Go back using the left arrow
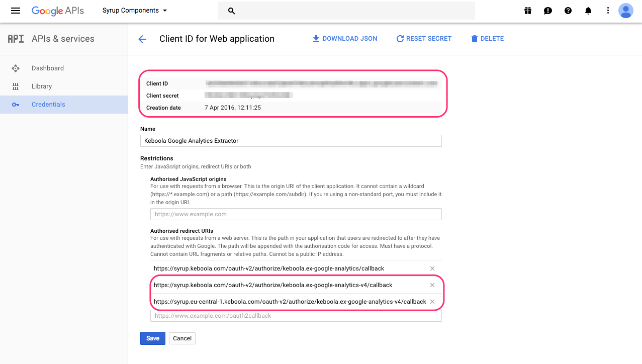This screenshot has width=642, height=364. 142,39
